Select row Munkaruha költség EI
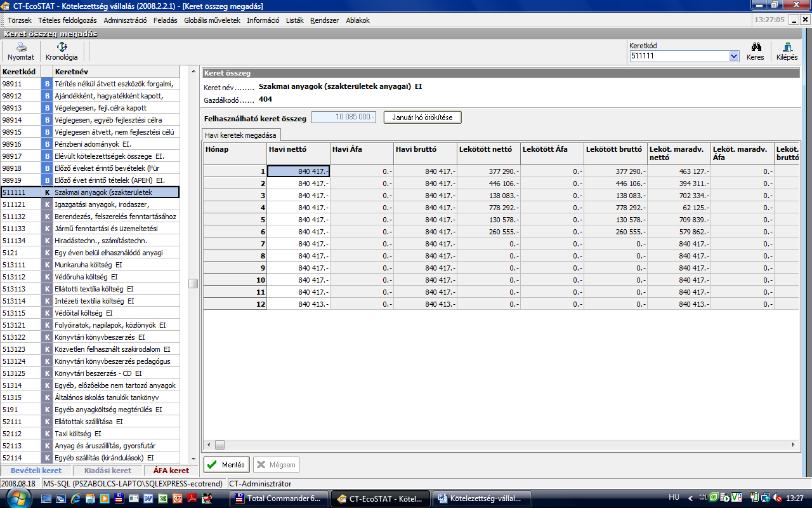Image resolution: width=812 pixels, height=508 pixels. [x=89, y=265]
